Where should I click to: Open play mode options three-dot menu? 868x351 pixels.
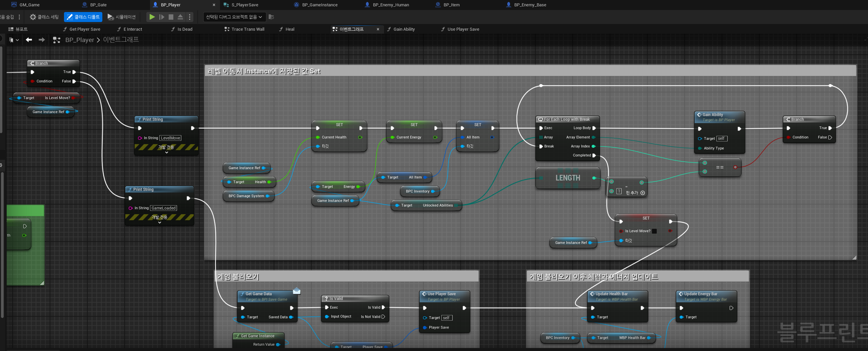coord(190,17)
